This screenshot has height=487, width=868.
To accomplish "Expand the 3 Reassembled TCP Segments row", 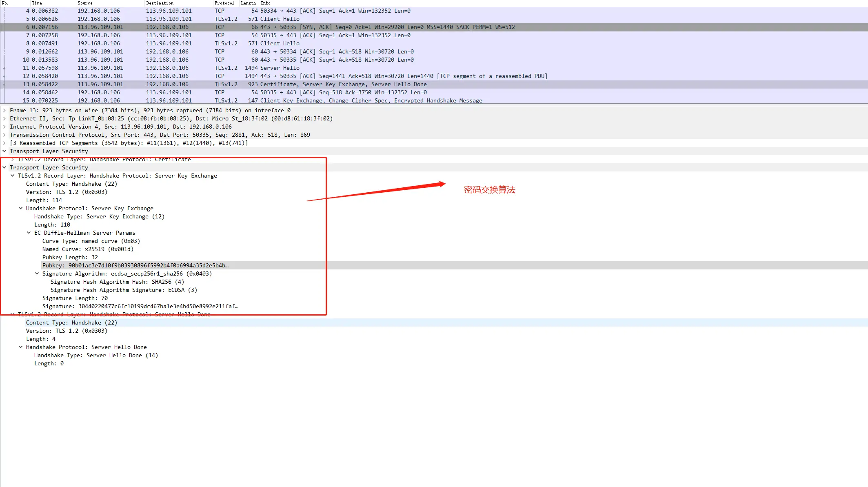I will (x=4, y=143).
